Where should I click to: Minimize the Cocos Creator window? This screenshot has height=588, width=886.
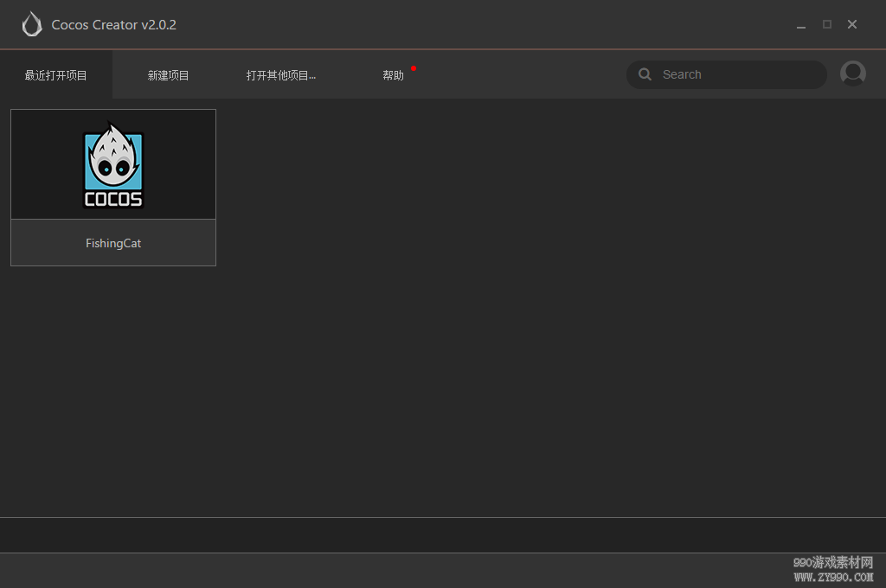[801, 25]
